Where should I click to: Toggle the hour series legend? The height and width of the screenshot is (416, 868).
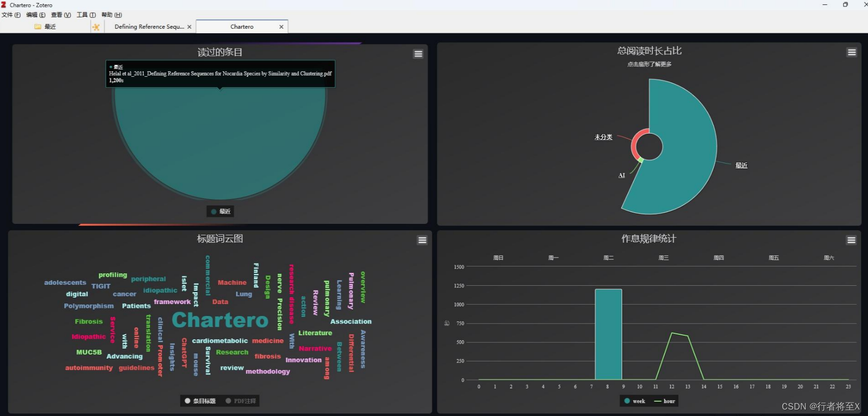point(665,401)
